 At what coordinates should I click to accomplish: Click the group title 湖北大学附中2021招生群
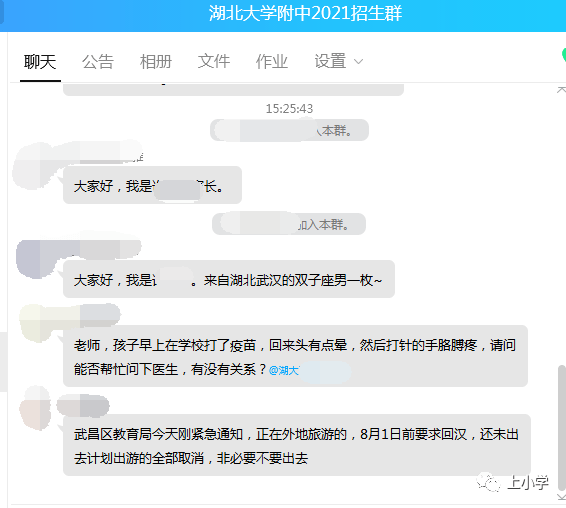(x=305, y=14)
